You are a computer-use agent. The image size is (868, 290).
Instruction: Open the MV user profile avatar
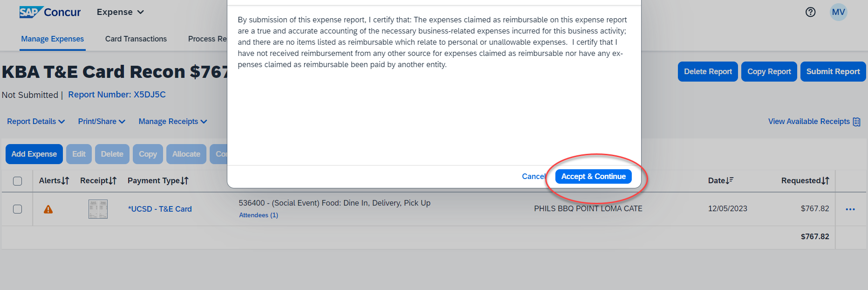tap(838, 12)
